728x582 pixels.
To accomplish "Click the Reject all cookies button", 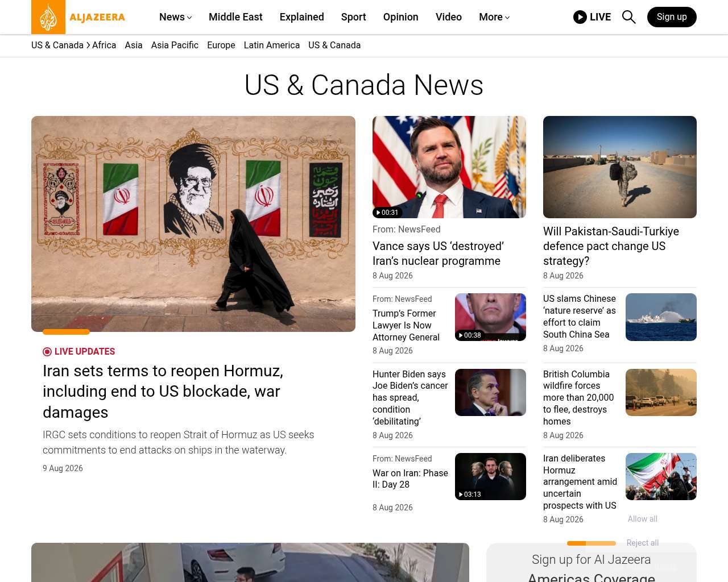I will [643, 543].
